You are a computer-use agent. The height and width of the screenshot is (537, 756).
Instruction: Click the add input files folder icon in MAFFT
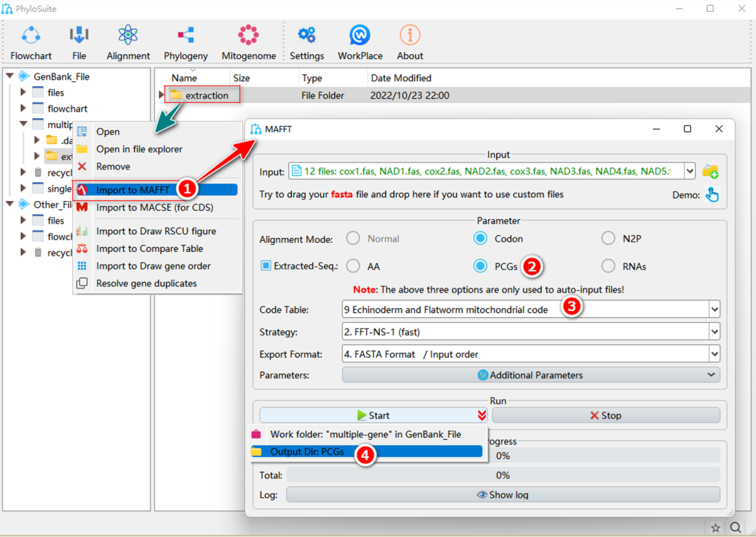click(x=710, y=171)
